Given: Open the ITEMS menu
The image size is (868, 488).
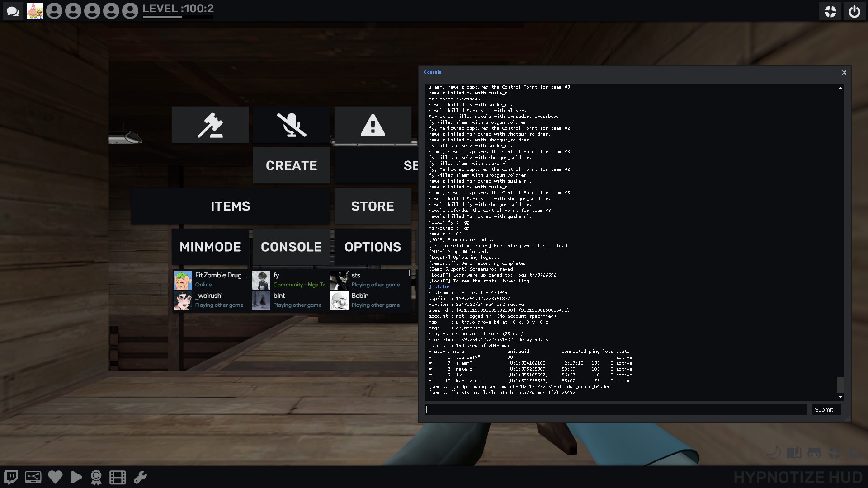Looking at the screenshot, I should tap(230, 206).
